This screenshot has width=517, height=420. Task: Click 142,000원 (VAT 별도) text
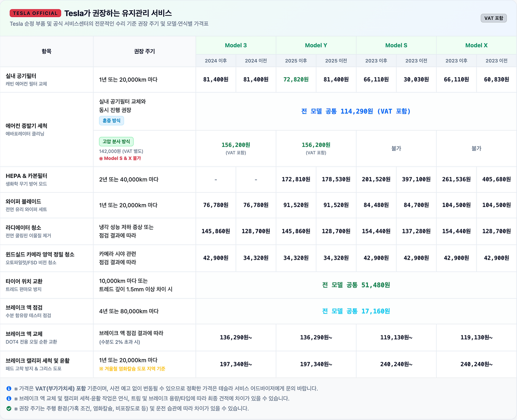click(x=121, y=151)
